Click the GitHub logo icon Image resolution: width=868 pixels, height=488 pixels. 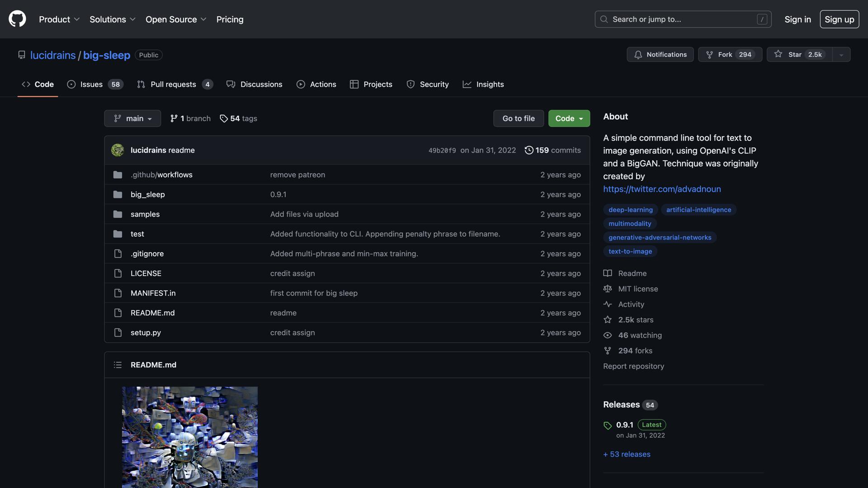pyautogui.click(x=17, y=19)
